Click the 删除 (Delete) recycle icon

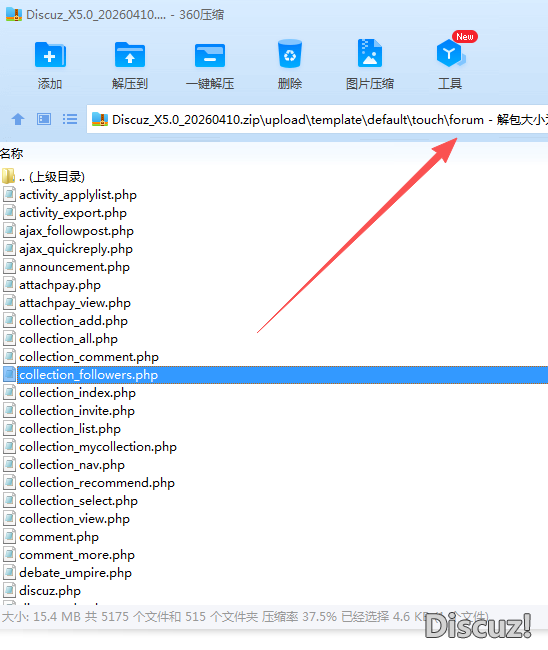click(290, 53)
